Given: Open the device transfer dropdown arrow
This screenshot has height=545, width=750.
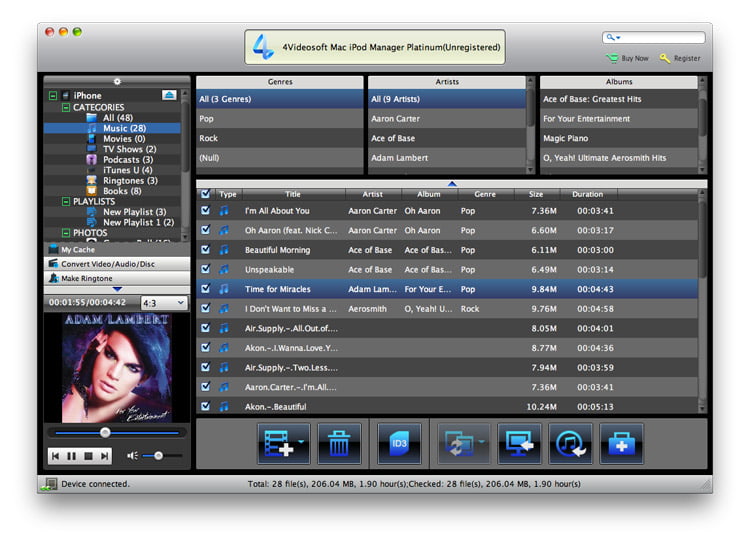Looking at the screenshot, I should click(x=481, y=442).
